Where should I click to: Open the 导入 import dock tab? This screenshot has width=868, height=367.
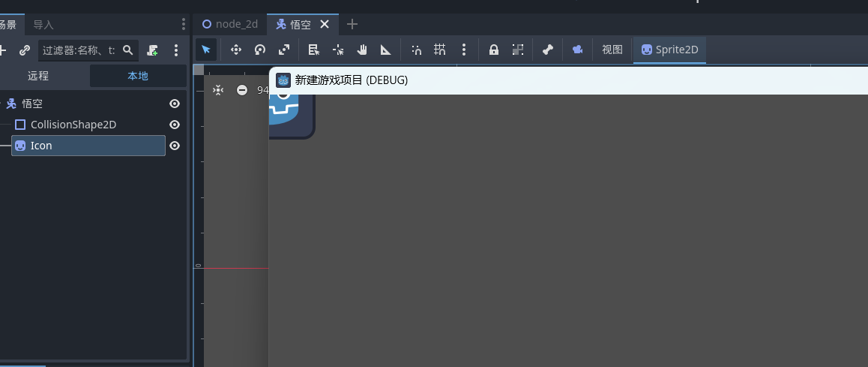43,25
